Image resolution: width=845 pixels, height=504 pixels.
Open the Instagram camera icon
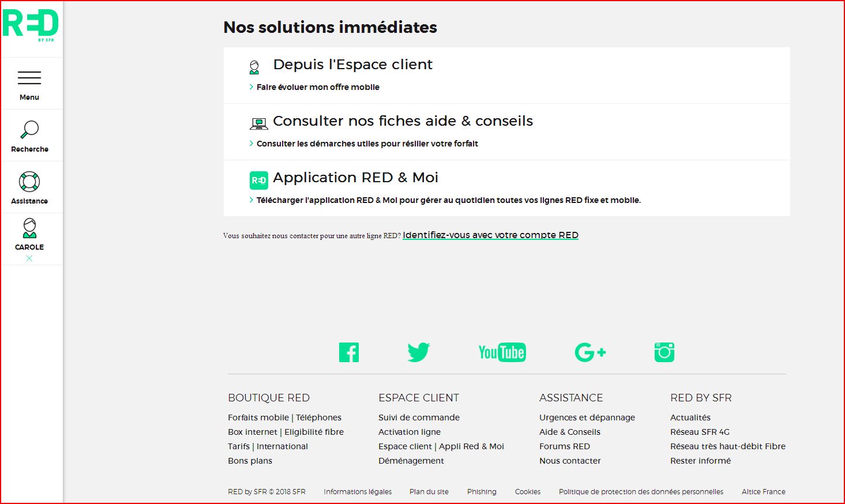tap(664, 352)
